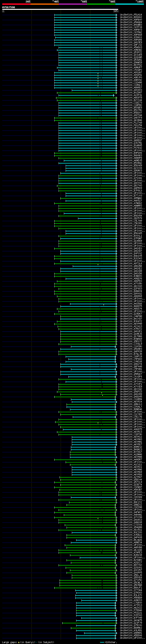The height and width of the screenshot is (644, 146).
Task: Select hit label UniRef100_B6AJF1
Action: [131, 588]
